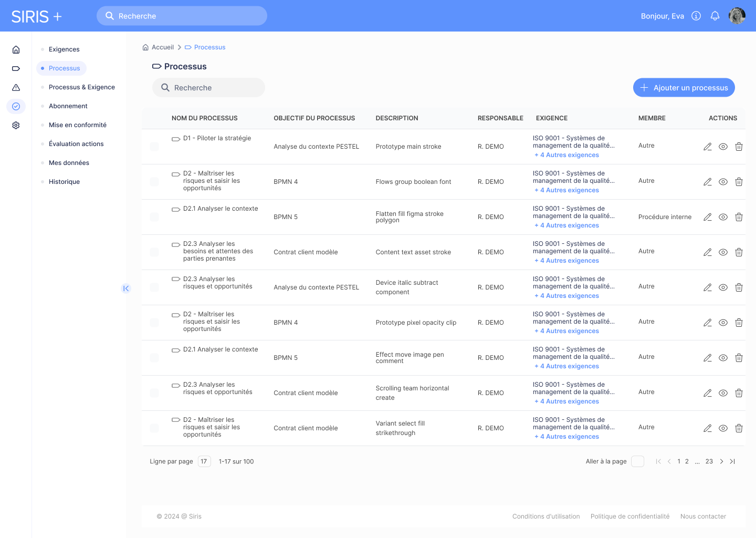Click the Aller à la page input box
756x538 pixels.
[637, 461]
